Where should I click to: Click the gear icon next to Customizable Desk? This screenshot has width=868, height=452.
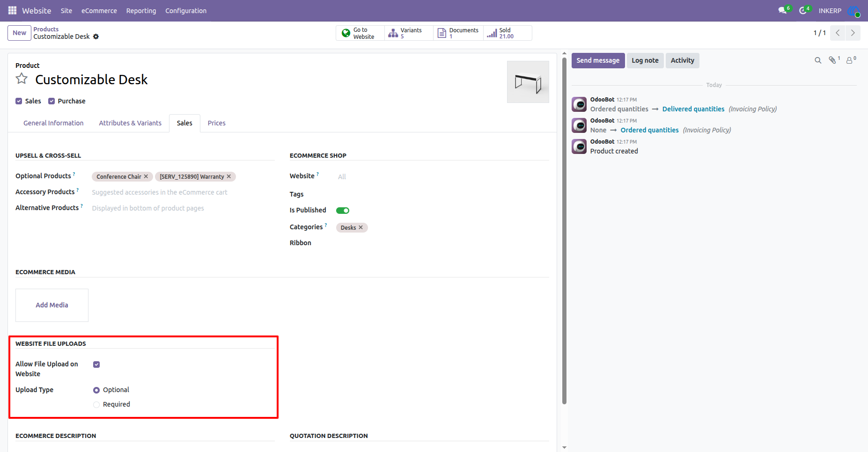point(96,36)
